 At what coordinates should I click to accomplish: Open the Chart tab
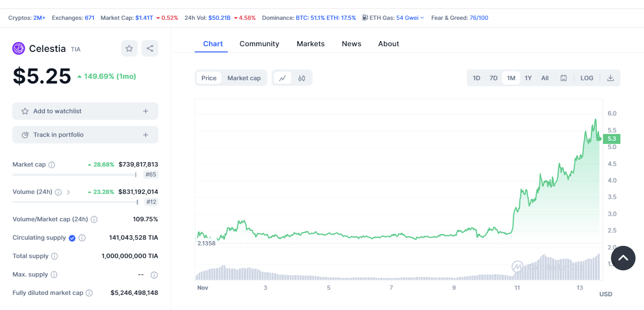[x=213, y=44]
